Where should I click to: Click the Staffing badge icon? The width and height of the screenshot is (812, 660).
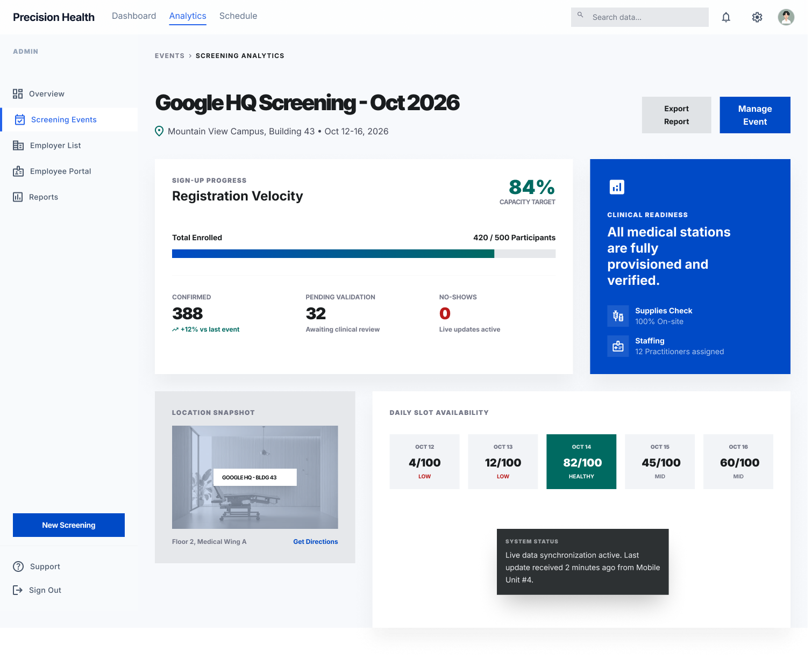618,346
